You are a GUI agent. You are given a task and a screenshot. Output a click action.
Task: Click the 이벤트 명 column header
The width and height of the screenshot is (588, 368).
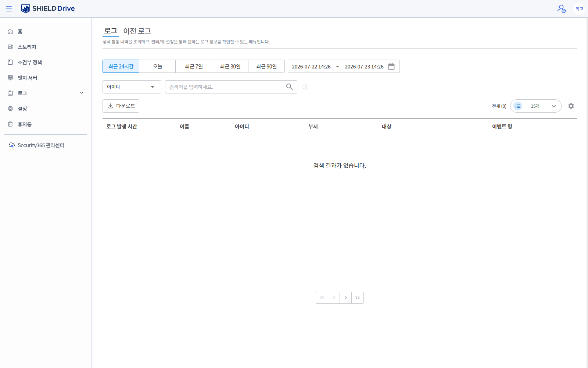tap(502, 127)
